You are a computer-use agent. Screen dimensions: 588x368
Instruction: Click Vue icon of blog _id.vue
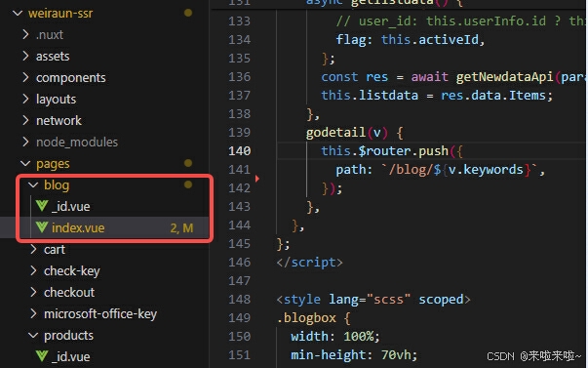tap(42, 206)
